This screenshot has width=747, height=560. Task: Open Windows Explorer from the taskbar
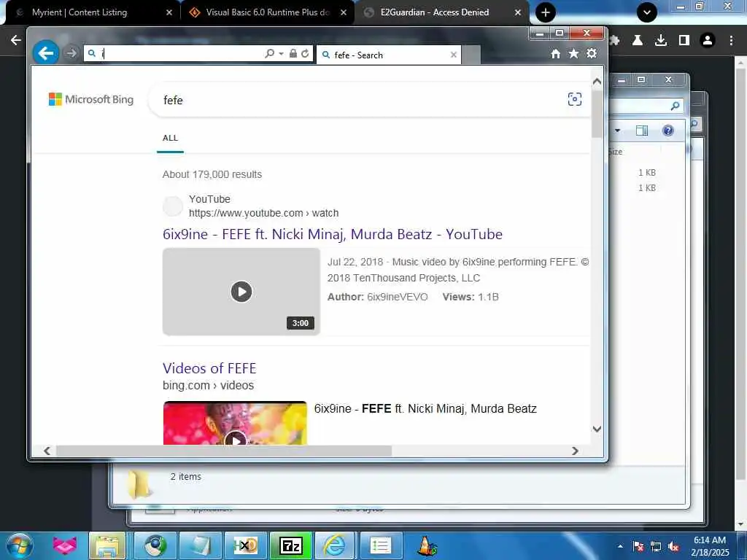click(x=107, y=545)
